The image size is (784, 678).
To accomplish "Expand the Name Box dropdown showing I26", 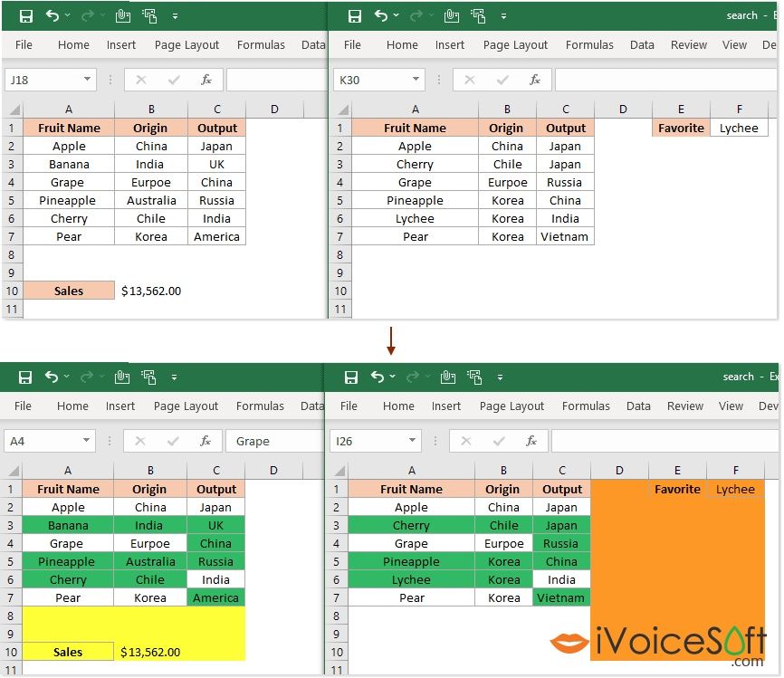I will click(413, 441).
